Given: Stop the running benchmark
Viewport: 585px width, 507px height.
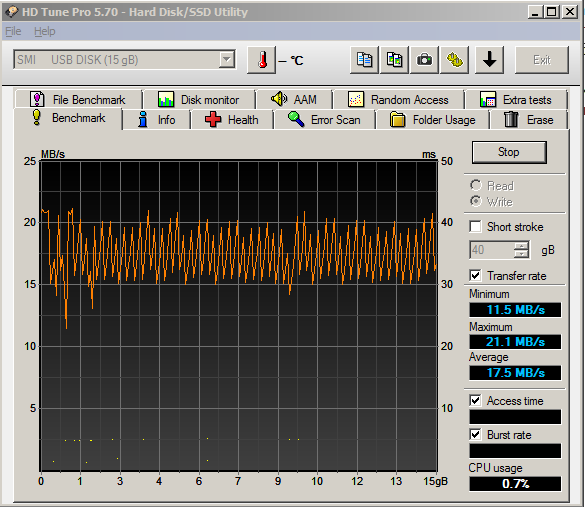Looking at the screenshot, I should pos(509,152).
